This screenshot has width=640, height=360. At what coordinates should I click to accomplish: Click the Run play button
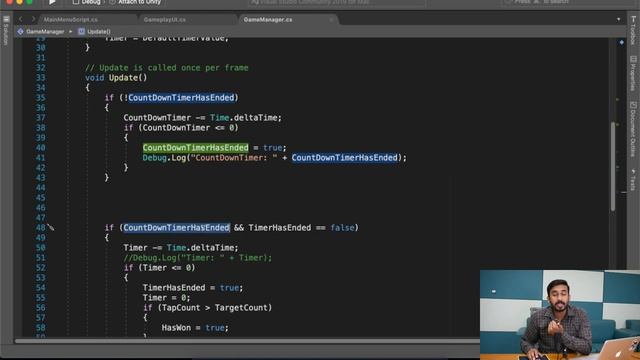click(52, 2)
